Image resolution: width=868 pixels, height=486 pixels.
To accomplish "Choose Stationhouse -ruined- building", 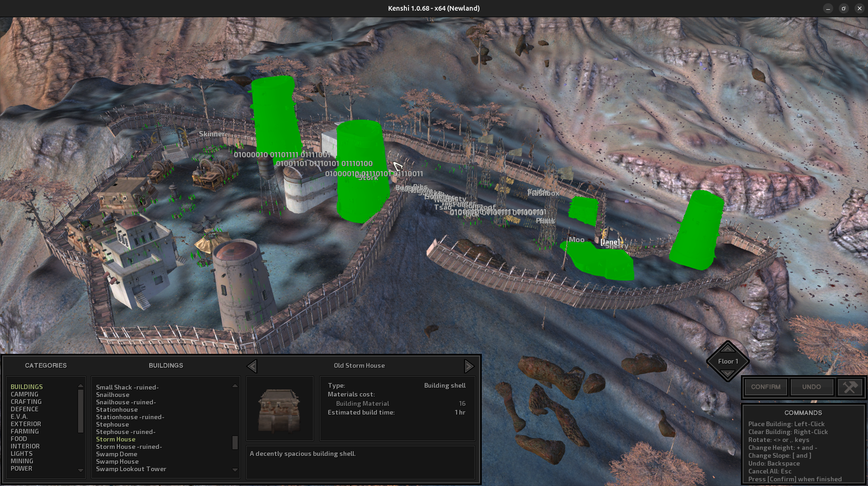I will click(x=130, y=417).
